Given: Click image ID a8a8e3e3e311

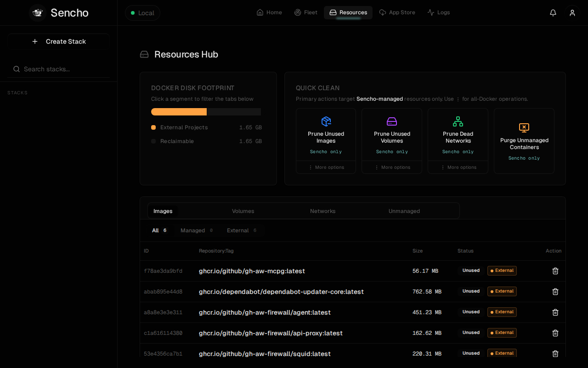Looking at the screenshot, I should [x=163, y=312].
